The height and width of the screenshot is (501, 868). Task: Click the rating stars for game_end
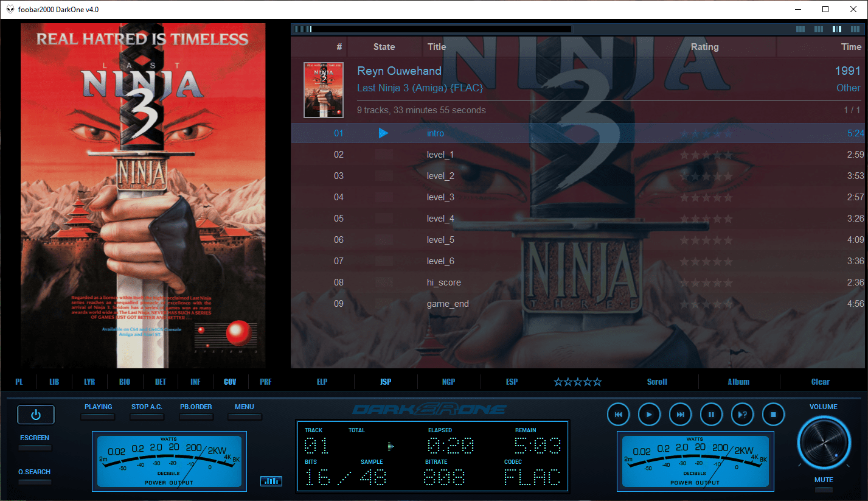click(x=706, y=304)
